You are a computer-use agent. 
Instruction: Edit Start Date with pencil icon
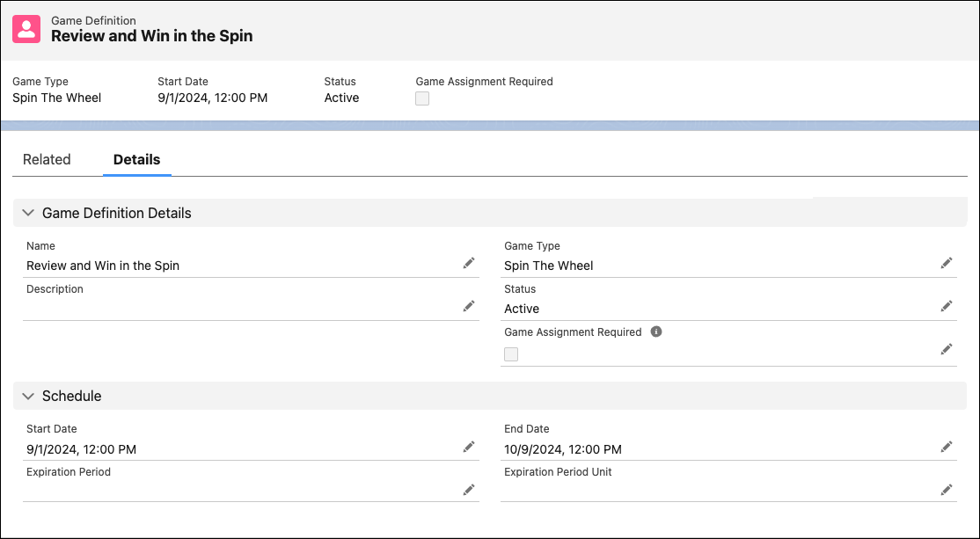469,447
